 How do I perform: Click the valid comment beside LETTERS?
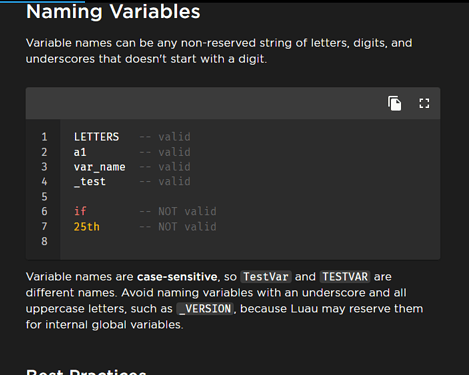(x=165, y=137)
